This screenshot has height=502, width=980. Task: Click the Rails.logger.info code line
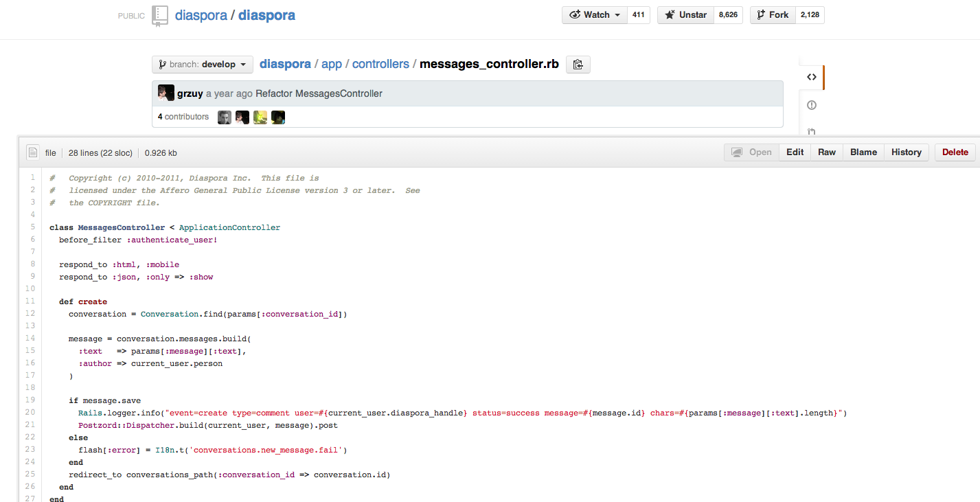(x=463, y=413)
